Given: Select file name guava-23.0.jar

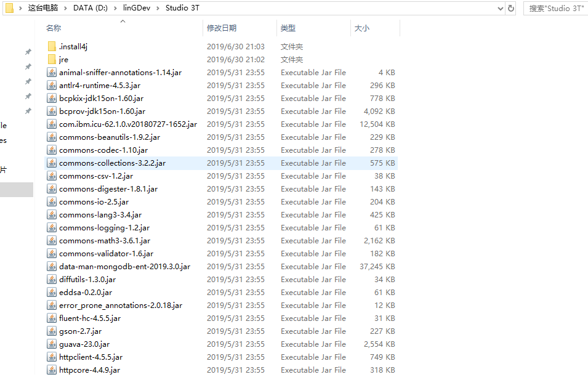Looking at the screenshot, I should 84,344.
